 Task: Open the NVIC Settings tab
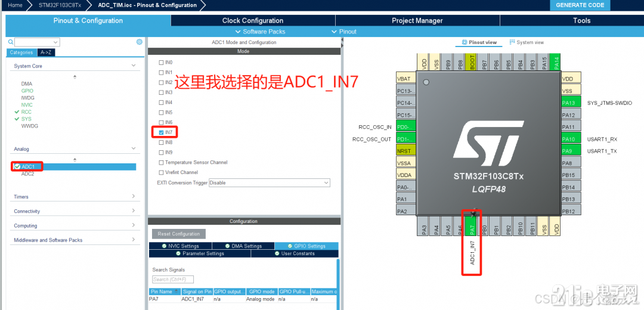(x=180, y=246)
